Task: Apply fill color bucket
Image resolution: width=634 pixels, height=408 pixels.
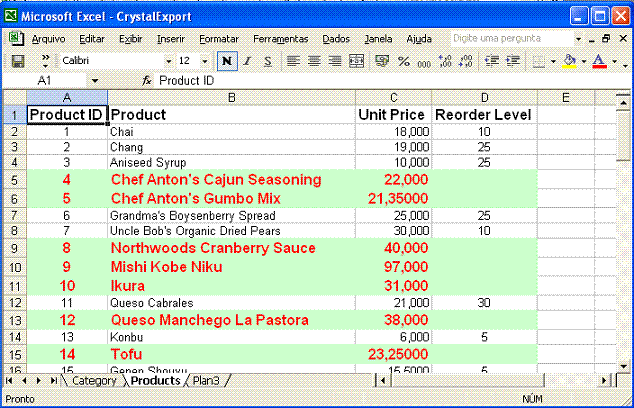Action: point(569,61)
